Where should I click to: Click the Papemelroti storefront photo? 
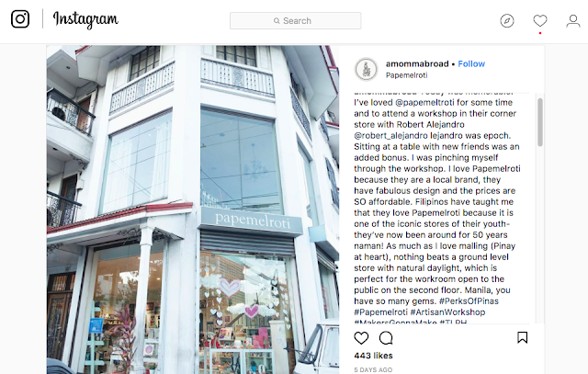click(193, 210)
